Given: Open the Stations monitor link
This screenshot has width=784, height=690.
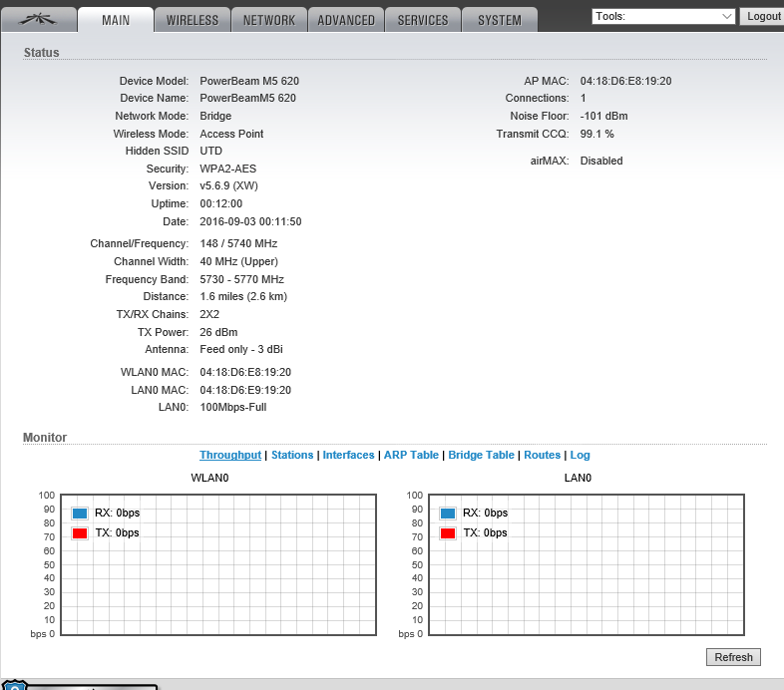Looking at the screenshot, I should 292,455.
